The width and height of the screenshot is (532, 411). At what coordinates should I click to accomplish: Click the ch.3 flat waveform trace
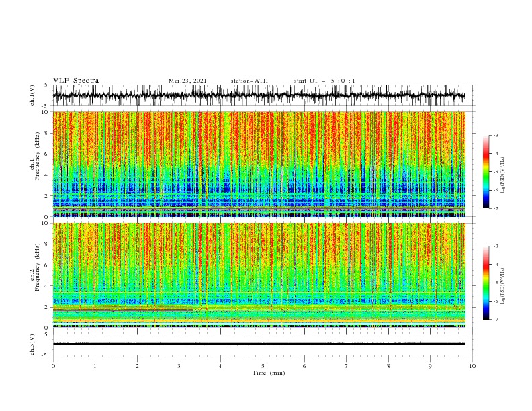(x=259, y=344)
